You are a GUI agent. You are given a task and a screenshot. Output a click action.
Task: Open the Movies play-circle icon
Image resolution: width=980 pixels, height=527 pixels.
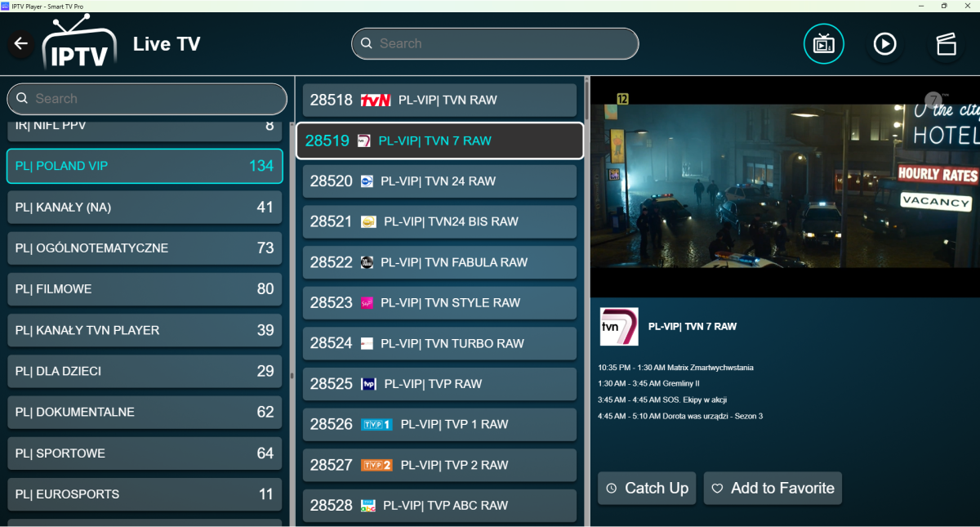coord(884,43)
